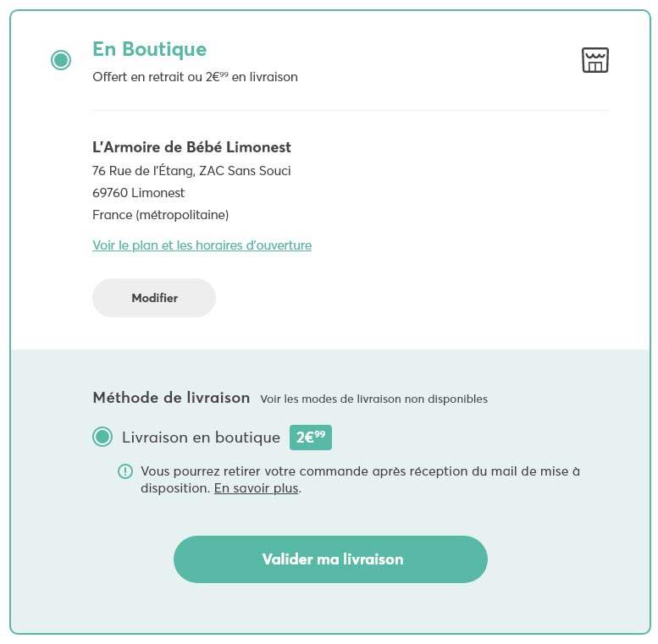The height and width of the screenshot is (644, 658).
Task: Click the En Boutique heading
Action: [149, 49]
